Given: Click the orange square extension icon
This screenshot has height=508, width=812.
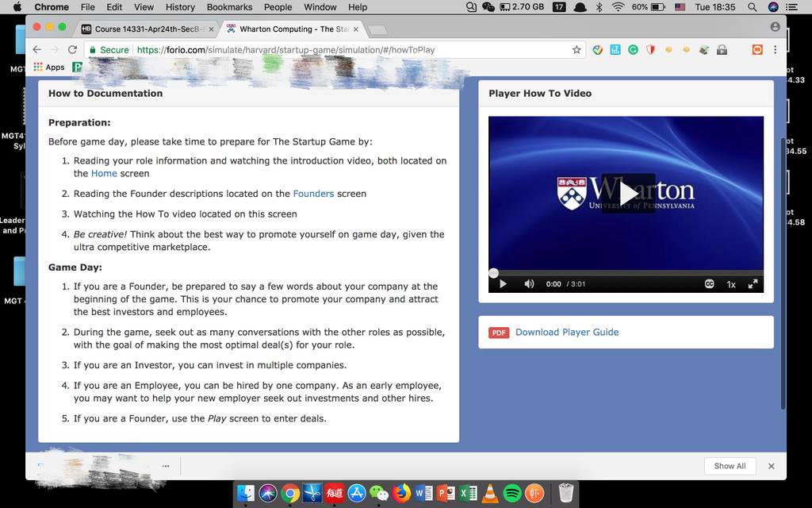Looking at the screenshot, I should [757, 50].
